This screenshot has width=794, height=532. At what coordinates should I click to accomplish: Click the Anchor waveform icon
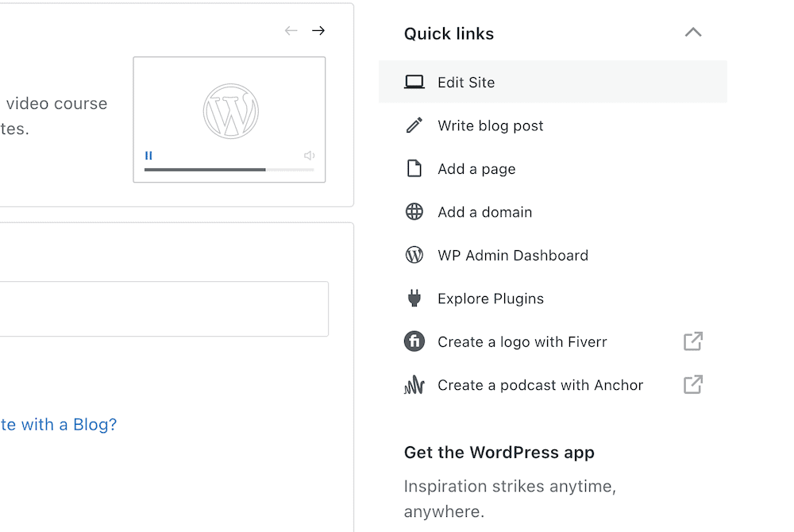(x=414, y=384)
